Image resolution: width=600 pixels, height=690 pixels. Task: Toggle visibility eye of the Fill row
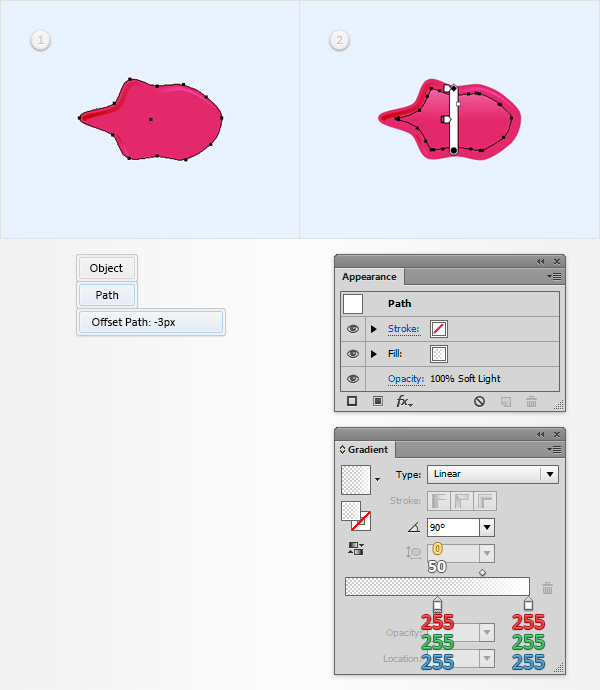(x=353, y=354)
